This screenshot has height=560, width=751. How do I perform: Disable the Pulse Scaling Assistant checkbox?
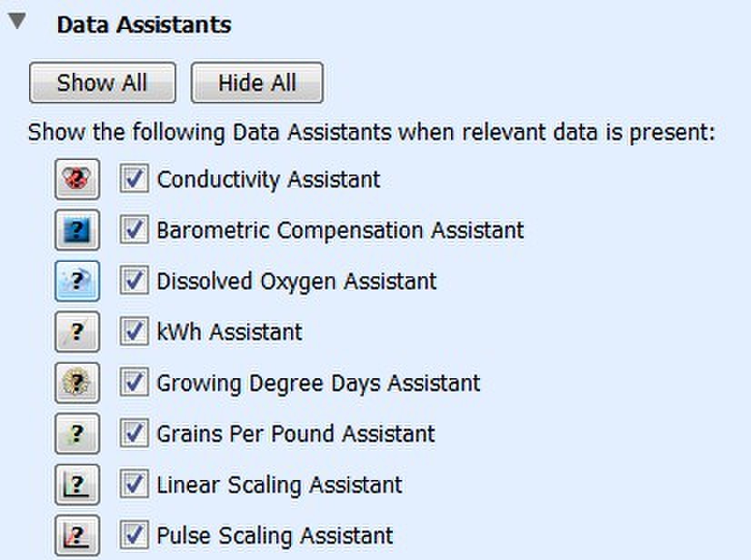[x=135, y=535]
